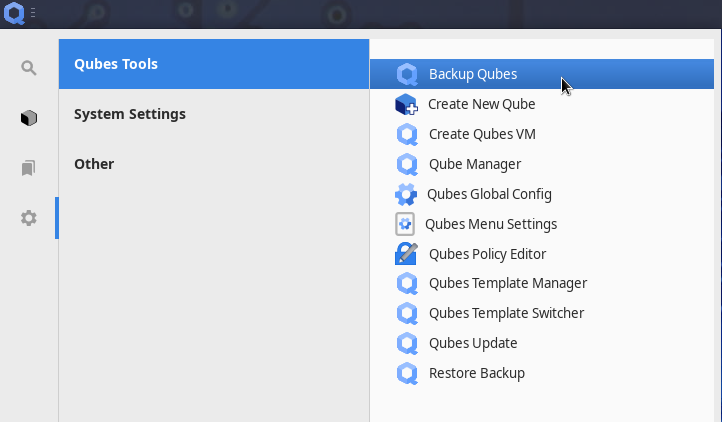The height and width of the screenshot is (422, 722).
Task: Click the Create Qubes VM icon
Action: coord(407,135)
